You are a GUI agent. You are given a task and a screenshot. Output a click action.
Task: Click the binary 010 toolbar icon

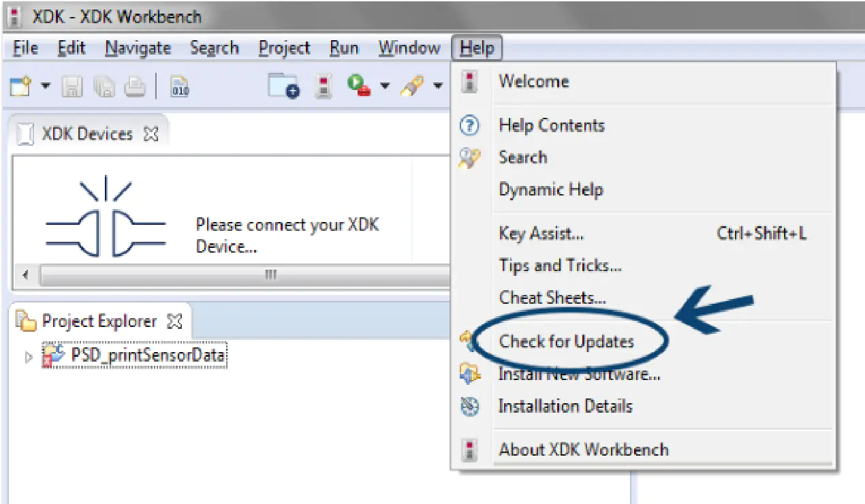click(180, 86)
